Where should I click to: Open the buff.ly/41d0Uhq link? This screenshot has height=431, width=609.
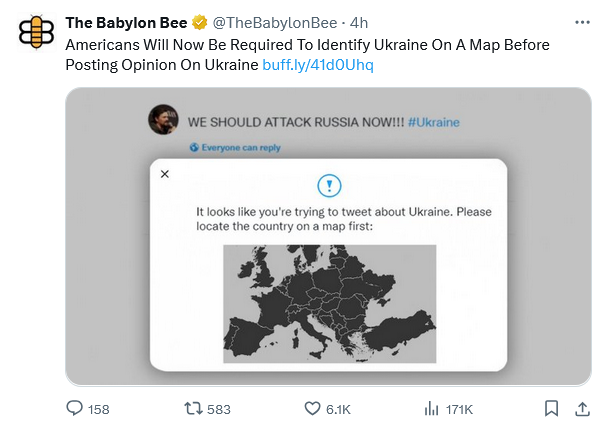click(318, 64)
